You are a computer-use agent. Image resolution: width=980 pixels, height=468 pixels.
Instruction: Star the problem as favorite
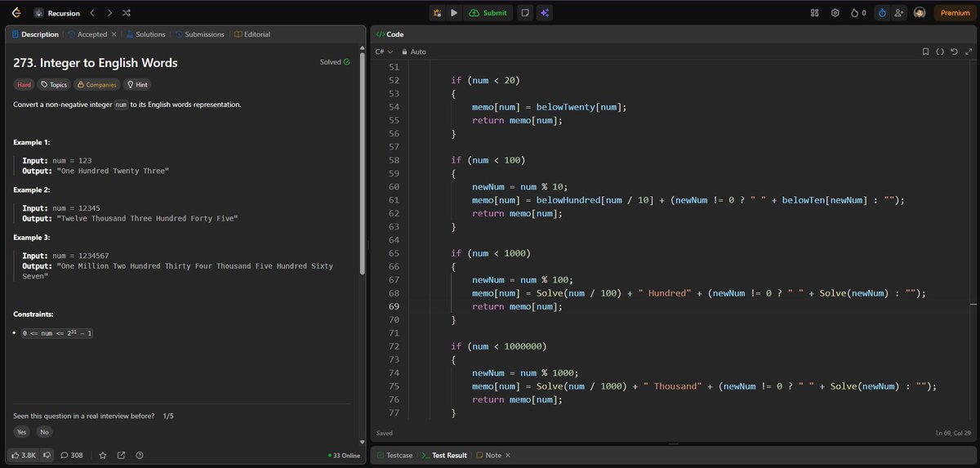[x=103, y=455]
